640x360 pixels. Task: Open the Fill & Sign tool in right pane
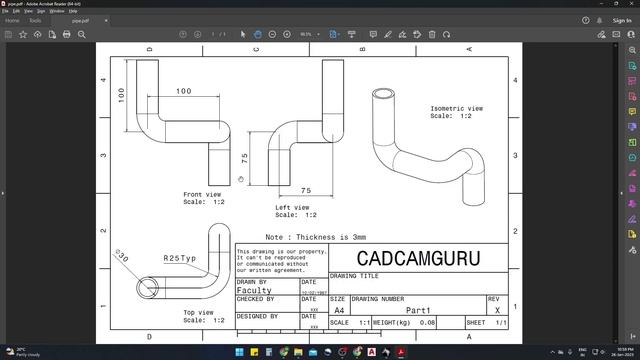pos(632,219)
